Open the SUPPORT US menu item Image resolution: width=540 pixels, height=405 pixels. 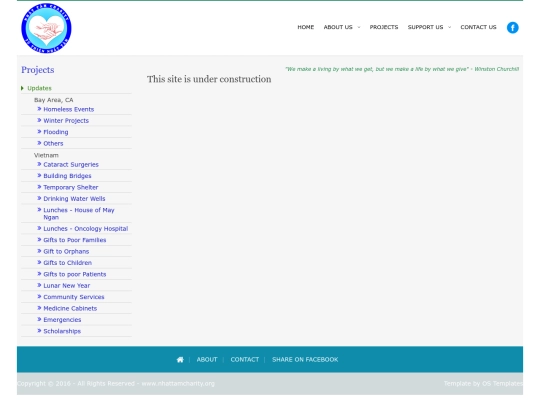(x=425, y=27)
